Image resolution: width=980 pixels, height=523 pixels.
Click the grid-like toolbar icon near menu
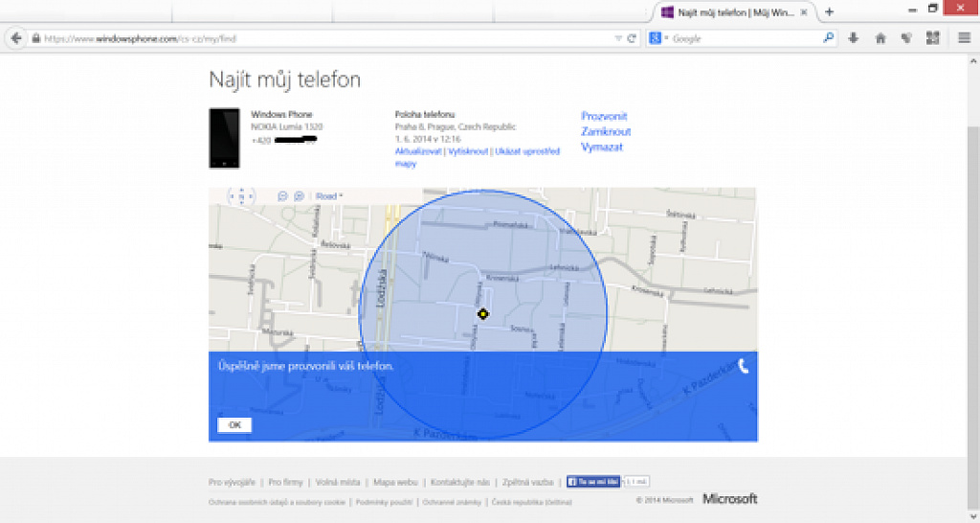click(x=933, y=38)
